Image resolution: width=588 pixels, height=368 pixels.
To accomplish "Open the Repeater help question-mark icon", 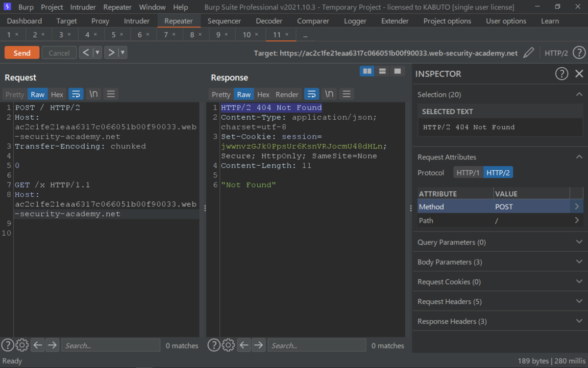I will pos(579,53).
